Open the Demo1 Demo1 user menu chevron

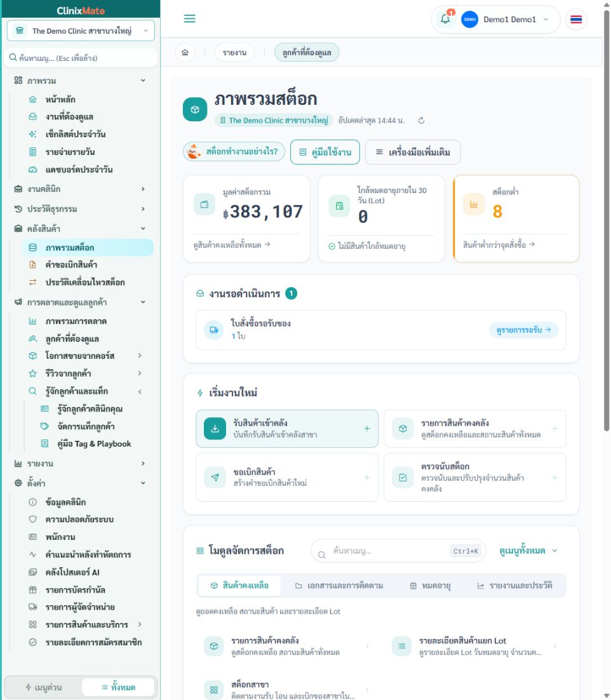[546, 19]
